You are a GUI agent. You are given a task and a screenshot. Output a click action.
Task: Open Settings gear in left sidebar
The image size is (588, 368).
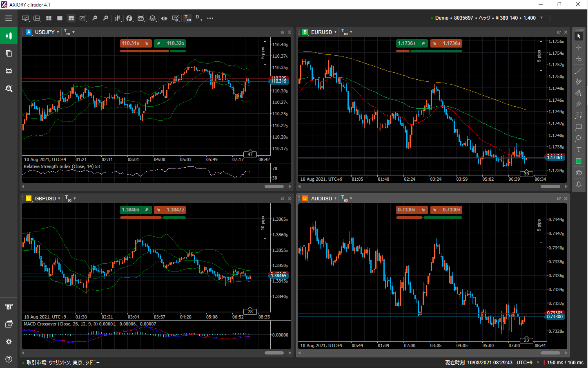point(9,341)
